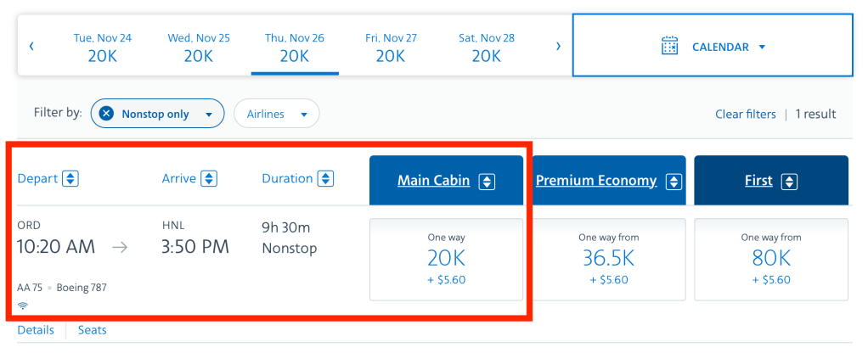Click the Clear filters link
Screen dimensions: 868x353
pyautogui.click(x=745, y=114)
